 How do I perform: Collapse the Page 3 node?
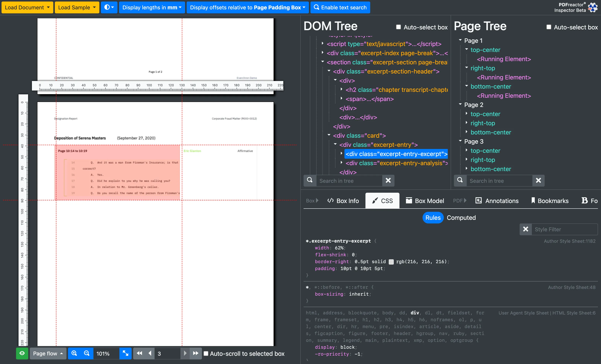click(x=460, y=141)
